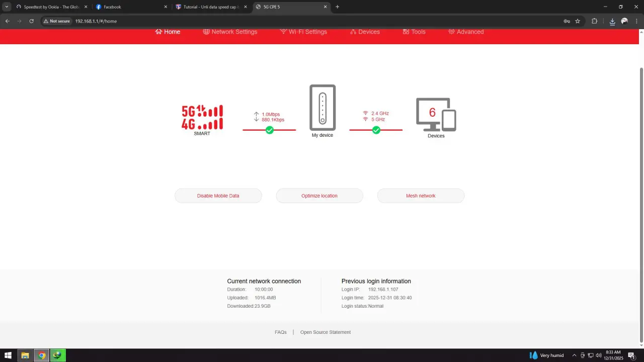Open a new browser tab
This screenshot has height=362, width=644.
[x=337, y=7]
